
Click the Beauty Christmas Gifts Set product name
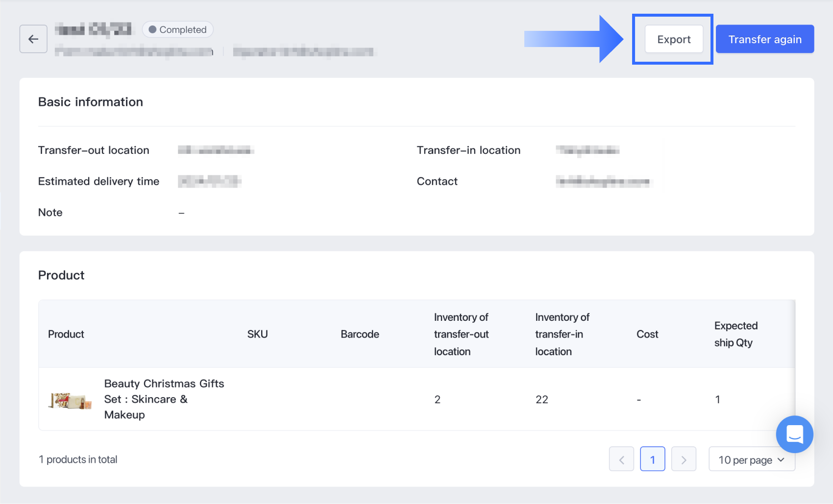tap(164, 399)
